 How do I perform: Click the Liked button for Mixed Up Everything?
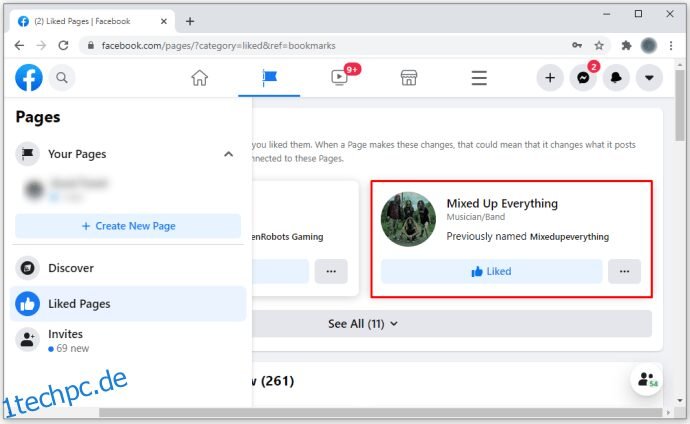click(491, 271)
